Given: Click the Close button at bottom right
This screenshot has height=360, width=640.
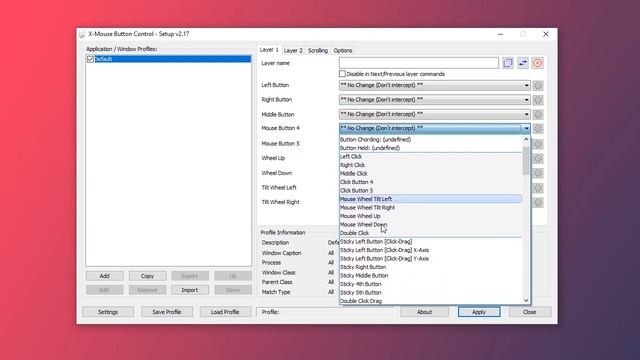Looking at the screenshot, I should tap(530, 312).
